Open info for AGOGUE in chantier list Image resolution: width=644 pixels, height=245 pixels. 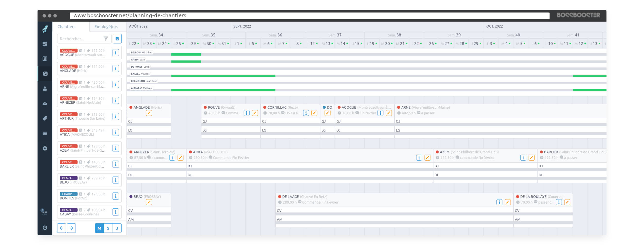click(116, 53)
